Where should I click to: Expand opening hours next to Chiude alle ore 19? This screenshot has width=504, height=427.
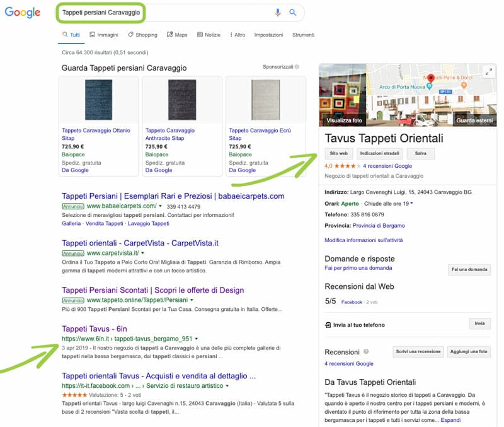point(411,203)
